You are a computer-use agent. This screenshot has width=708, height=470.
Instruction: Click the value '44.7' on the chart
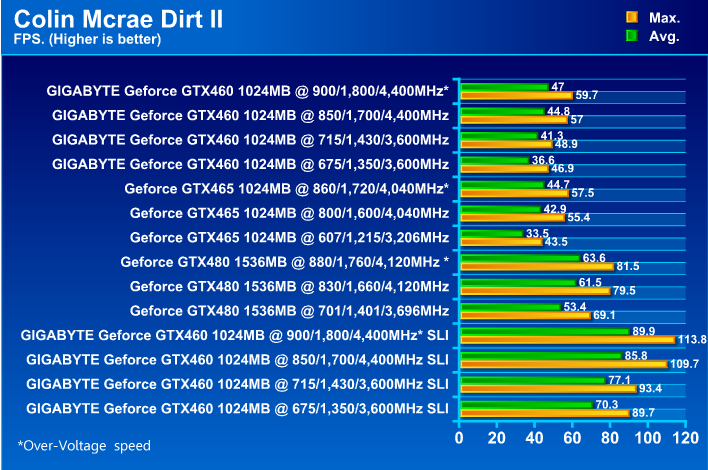click(x=558, y=184)
